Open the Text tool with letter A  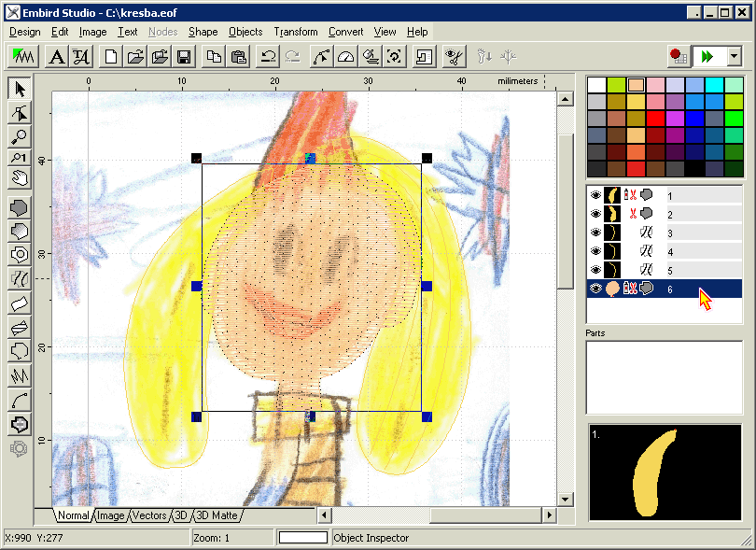[56, 56]
